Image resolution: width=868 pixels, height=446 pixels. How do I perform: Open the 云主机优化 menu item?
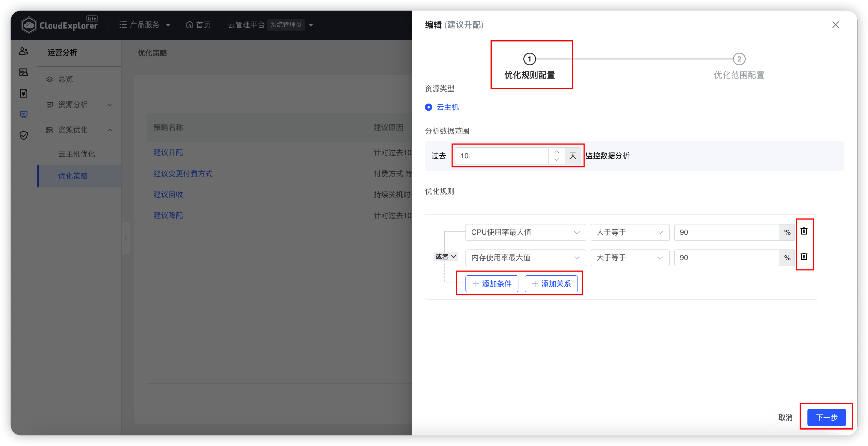tap(76, 154)
